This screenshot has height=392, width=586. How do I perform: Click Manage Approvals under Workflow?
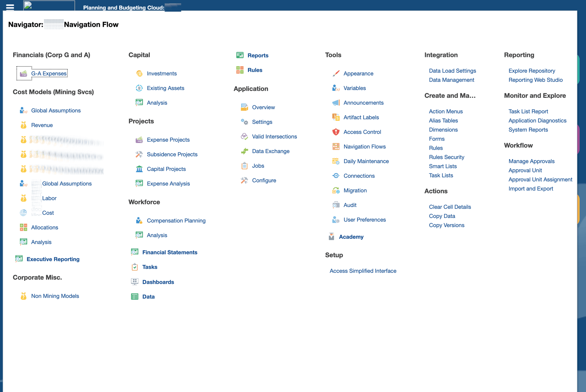(531, 161)
